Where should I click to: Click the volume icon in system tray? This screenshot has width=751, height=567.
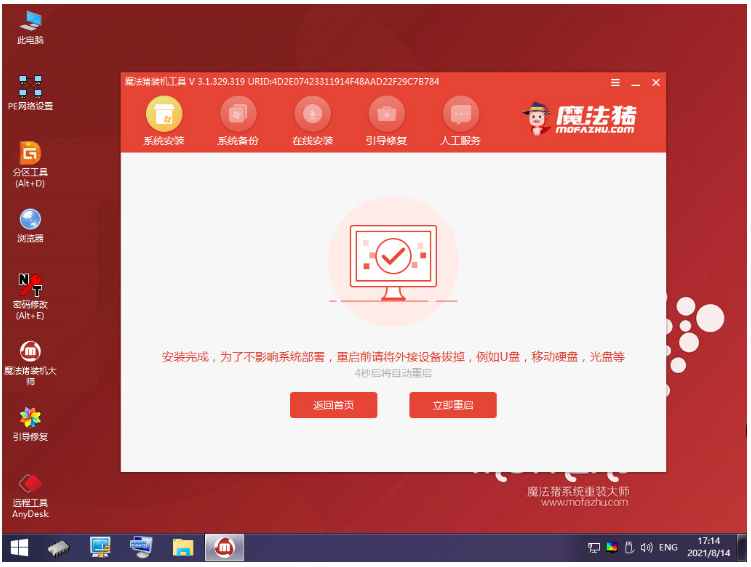[x=646, y=548]
